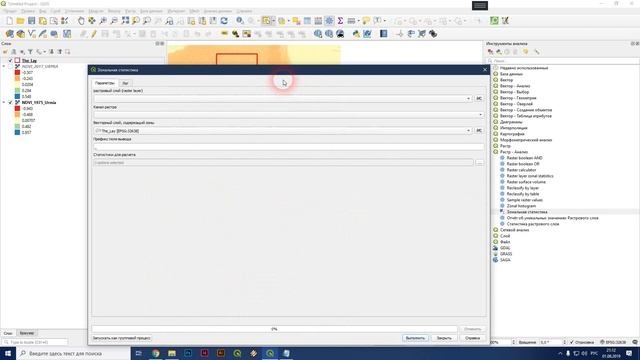Open the statistical summary sigma tool
The height and width of the screenshot is (360, 640).
340,21
